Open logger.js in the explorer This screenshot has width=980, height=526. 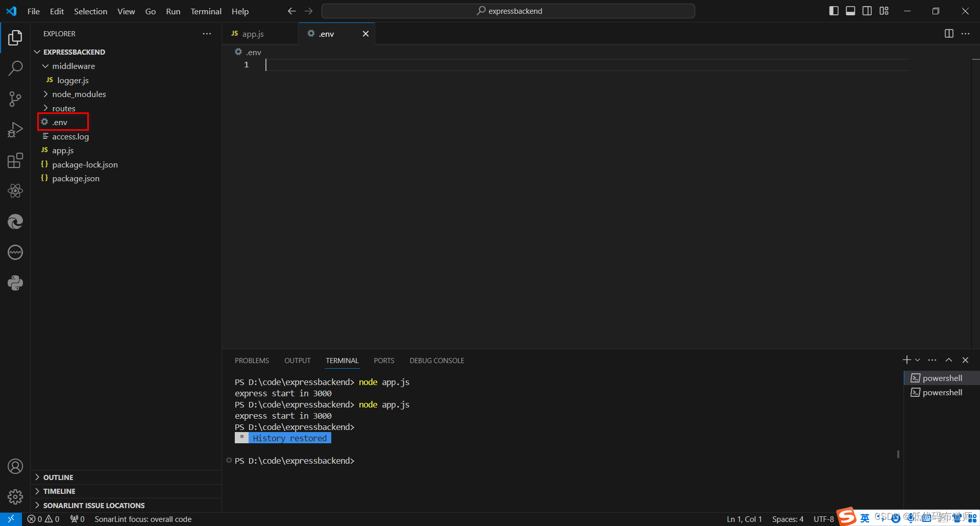tap(73, 80)
